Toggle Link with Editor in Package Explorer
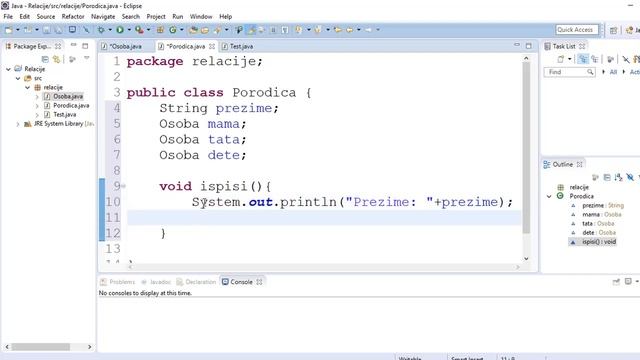 [x=57, y=59]
